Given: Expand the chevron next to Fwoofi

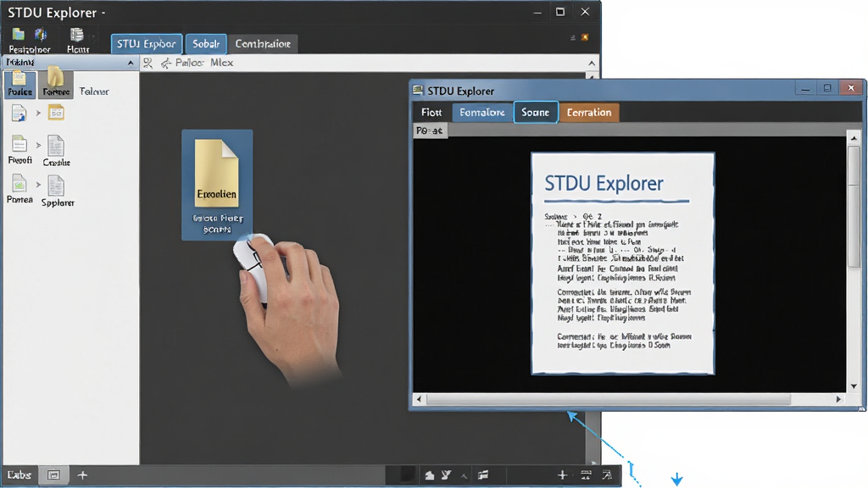Looking at the screenshot, I should pos(38,145).
